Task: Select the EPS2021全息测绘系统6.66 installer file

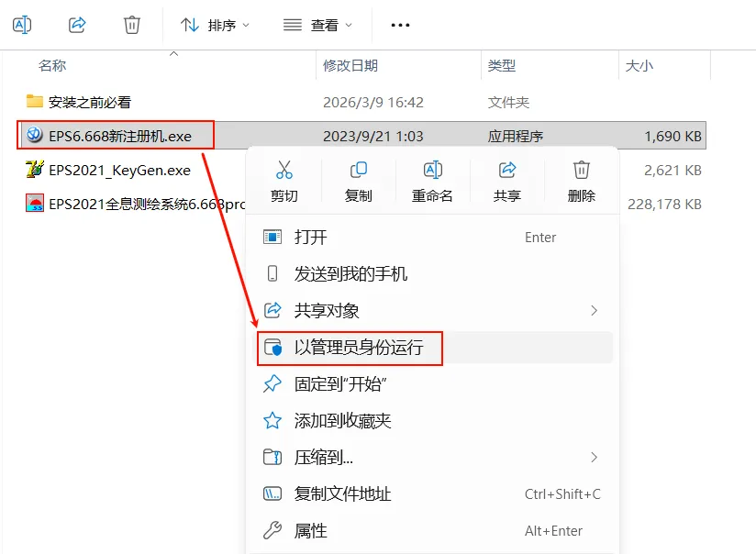Action: (147, 205)
